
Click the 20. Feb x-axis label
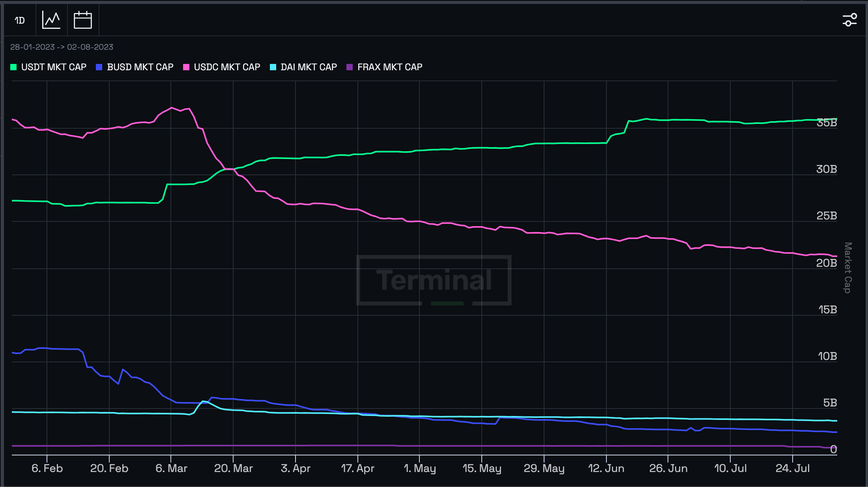point(109,468)
